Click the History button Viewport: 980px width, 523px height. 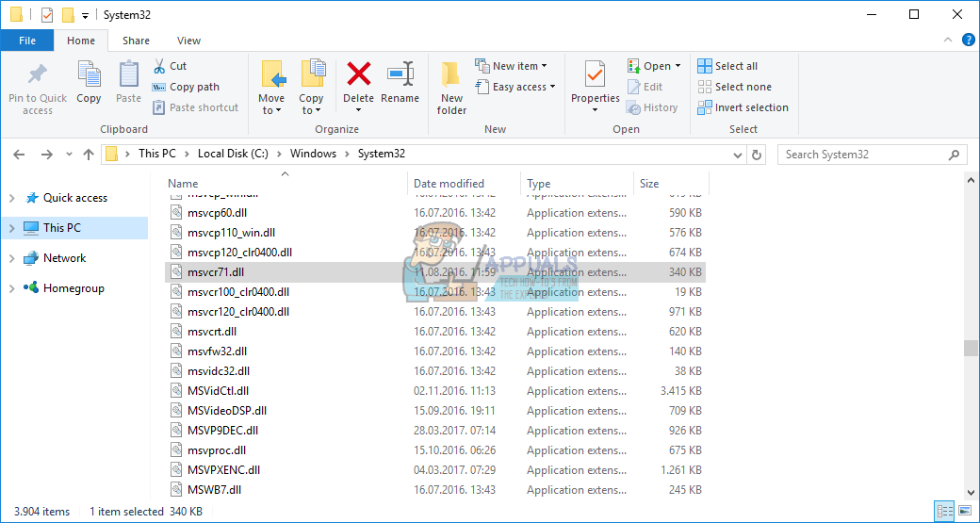[652, 107]
